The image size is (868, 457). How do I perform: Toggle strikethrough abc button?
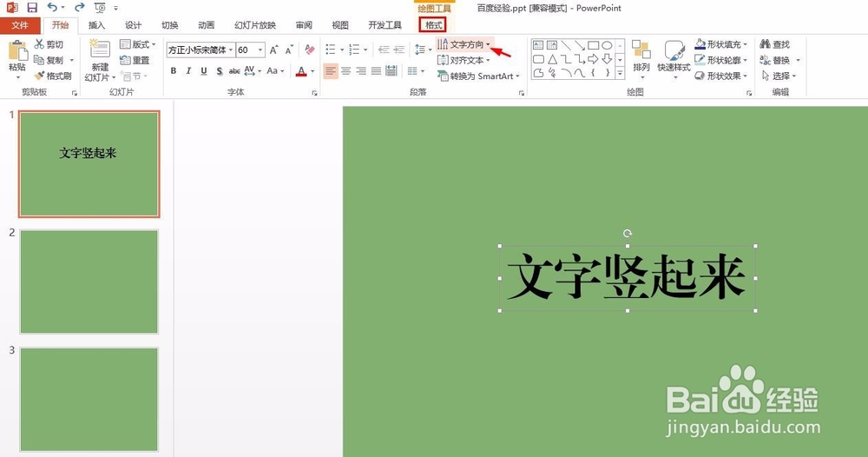tap(234, 71)
